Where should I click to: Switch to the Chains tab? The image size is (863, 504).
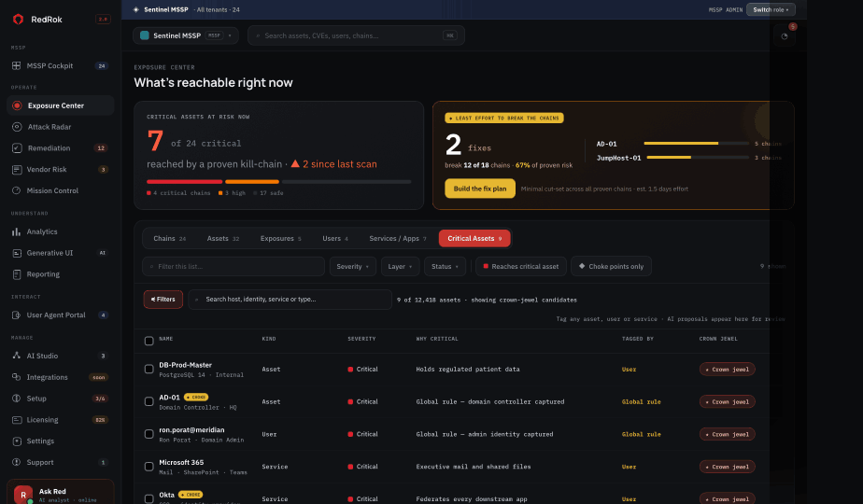[x=170, y=238]
